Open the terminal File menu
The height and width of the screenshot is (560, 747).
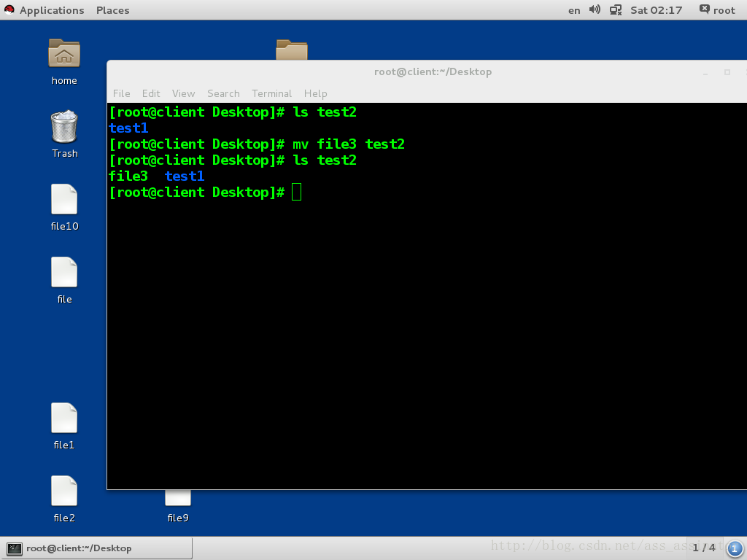[x=122, y=93]
